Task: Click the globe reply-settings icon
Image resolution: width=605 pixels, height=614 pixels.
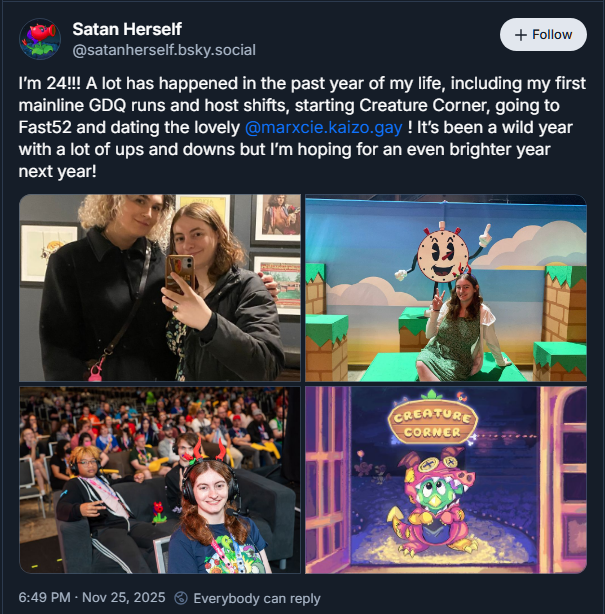Action: (181, 598)
